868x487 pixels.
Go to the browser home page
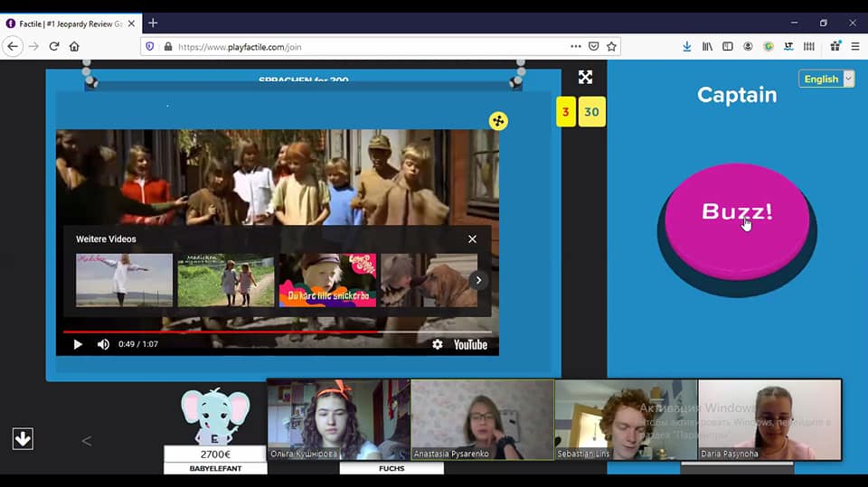[x=74, y=46]
